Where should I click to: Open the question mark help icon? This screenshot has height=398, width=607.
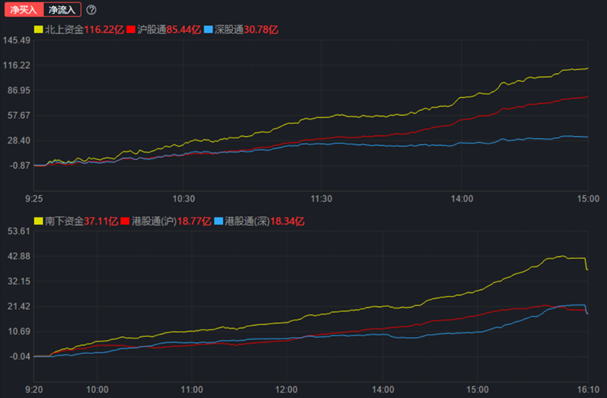point(91,10)
